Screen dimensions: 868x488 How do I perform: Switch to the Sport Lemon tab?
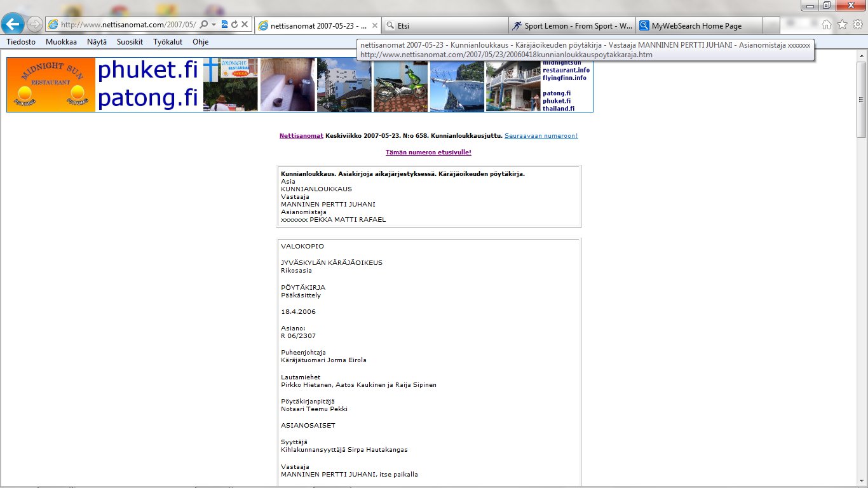coord(572,26)
